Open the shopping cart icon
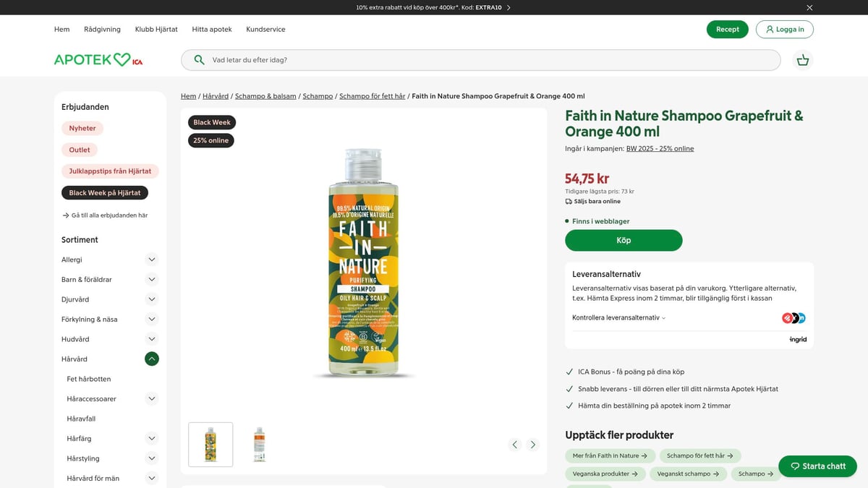Screen dimensions: 868x488 803,60
